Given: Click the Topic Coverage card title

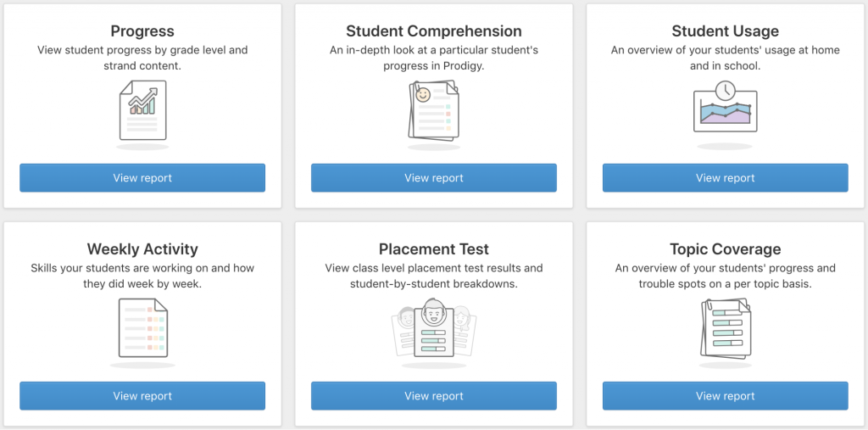Looking at the screenshot, I should pos(725,249).
